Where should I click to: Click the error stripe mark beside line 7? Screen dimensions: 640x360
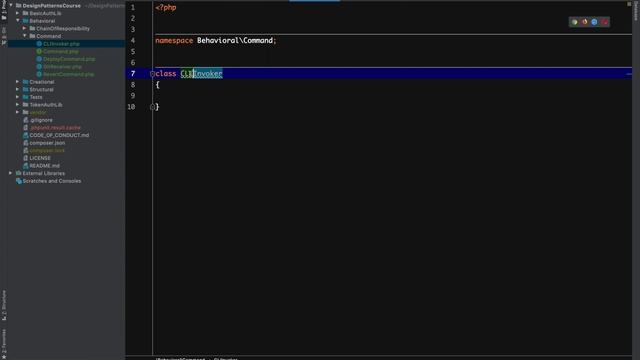coord(629,74)
